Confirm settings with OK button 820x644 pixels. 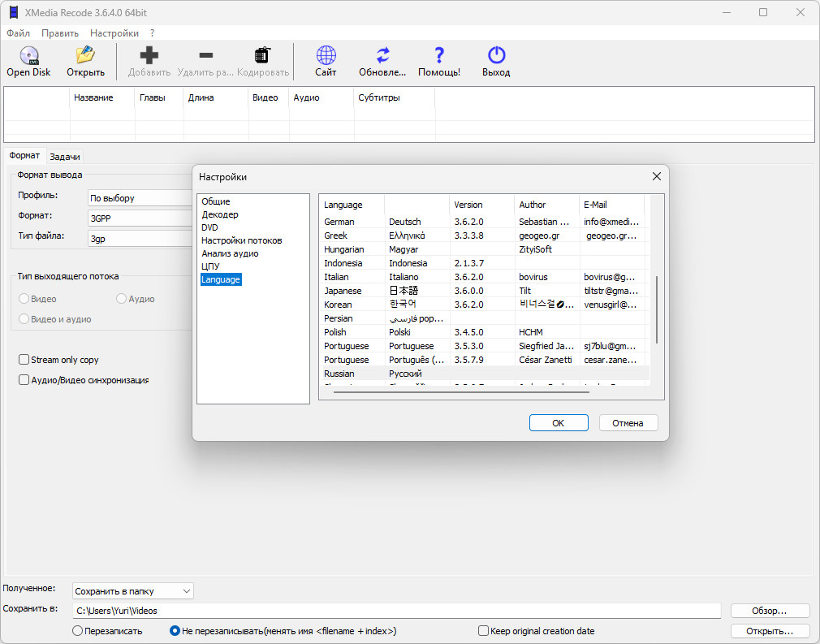point(559,423)
